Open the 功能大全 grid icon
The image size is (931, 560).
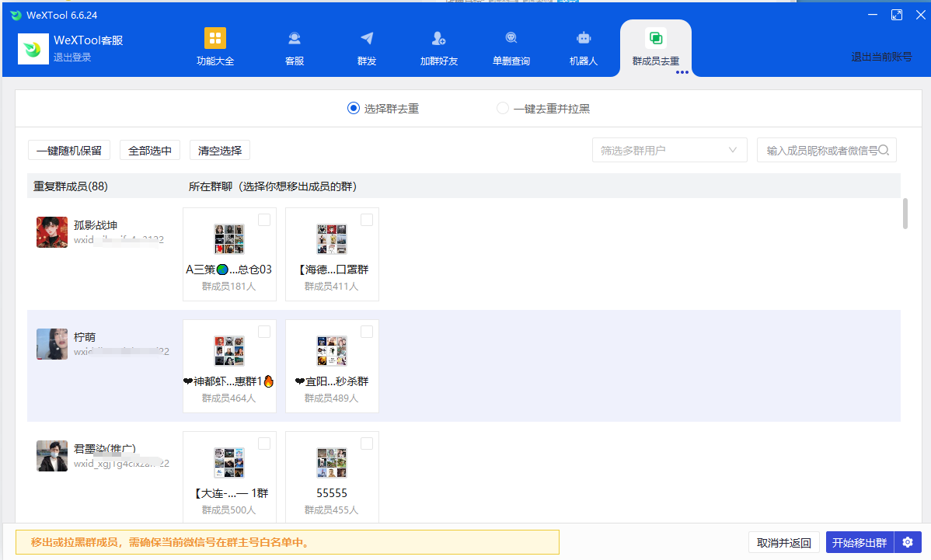click(215, 39)
